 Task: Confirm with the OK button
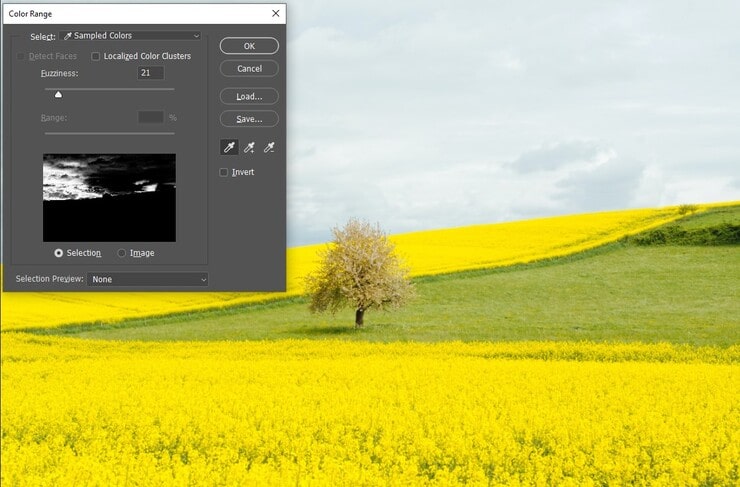[x=249, y=46]
